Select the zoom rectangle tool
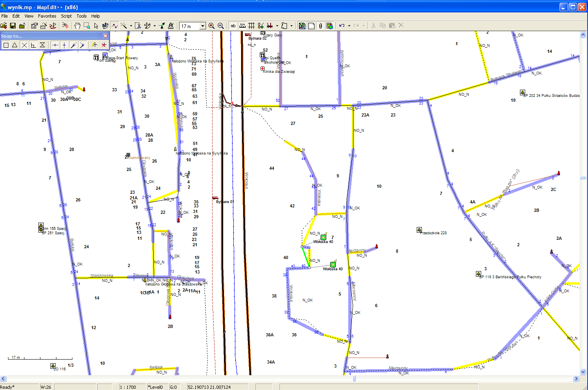The image size is (588, 390). 86,26
